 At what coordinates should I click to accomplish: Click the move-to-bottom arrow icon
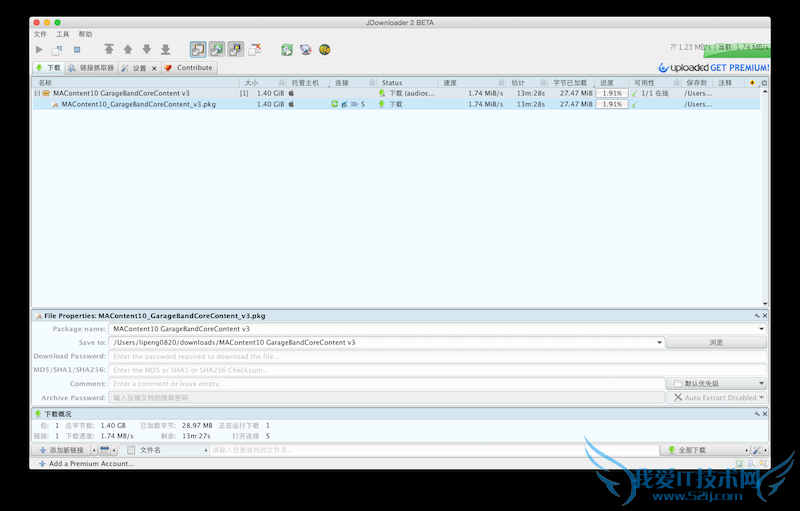[x=165, y=49]
